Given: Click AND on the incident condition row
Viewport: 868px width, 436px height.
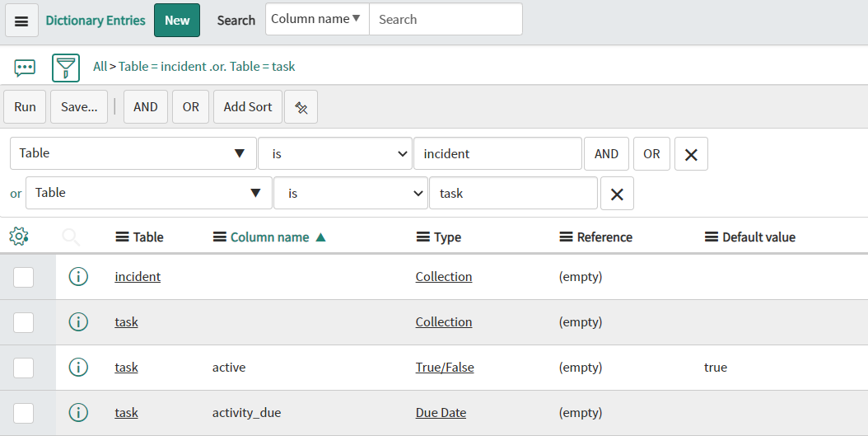Looking at the screenshot, I should [607, 154].
